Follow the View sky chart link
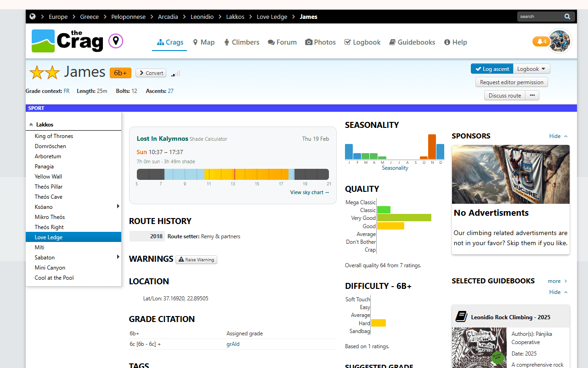 tap(310, 192)
